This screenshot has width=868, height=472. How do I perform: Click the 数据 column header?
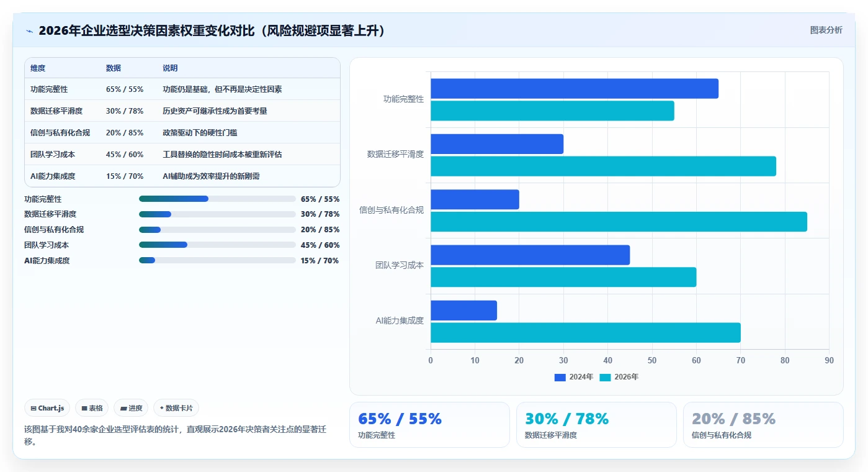[x=114, y=68]
